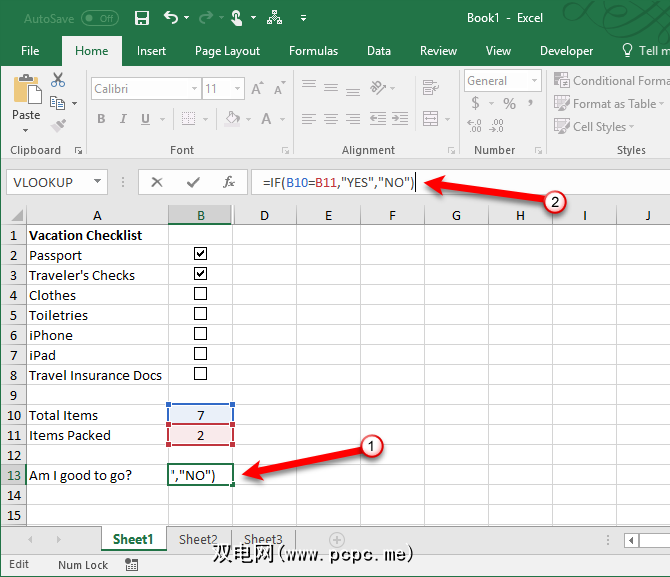
Task: Uncheck the Passport checkbox
Action: click(200, 254)
